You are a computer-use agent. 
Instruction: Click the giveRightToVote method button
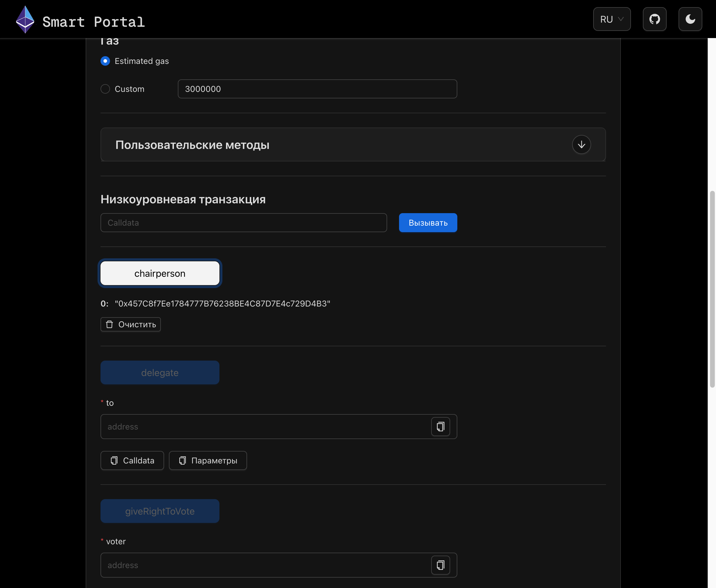160,511
